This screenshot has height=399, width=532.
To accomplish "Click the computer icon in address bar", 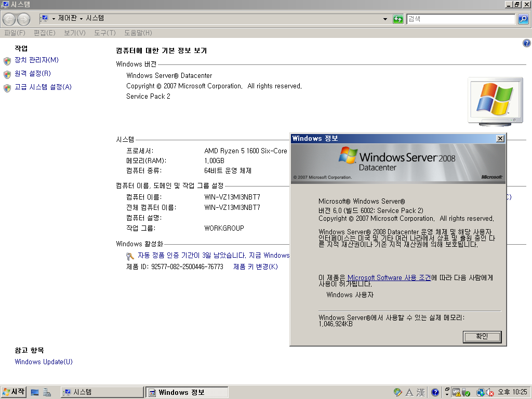I will coord(45,18).
